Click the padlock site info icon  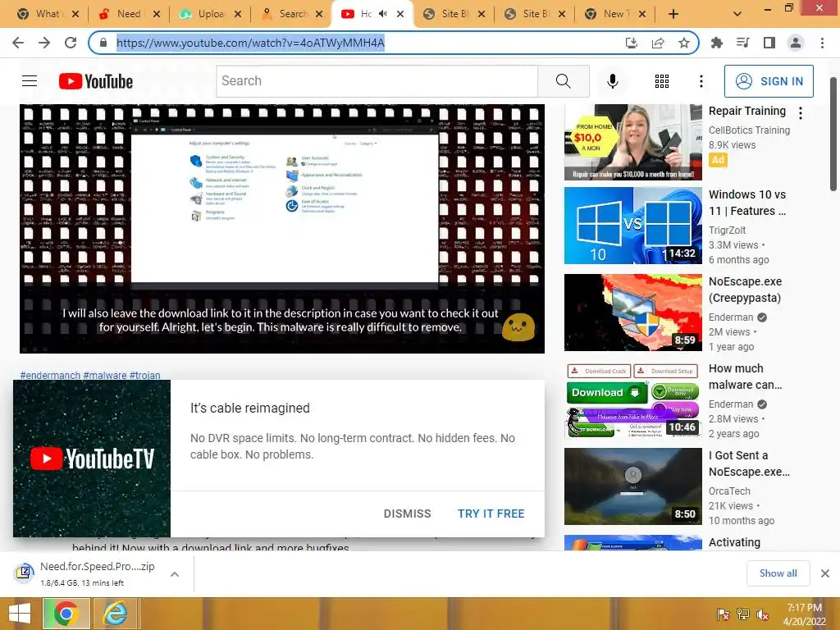coord(103,43)
